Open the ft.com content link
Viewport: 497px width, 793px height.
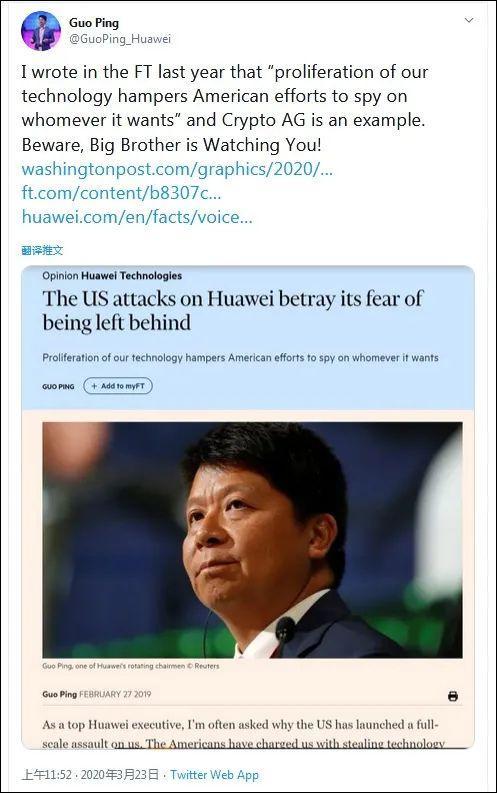click(x=121, y=193)
